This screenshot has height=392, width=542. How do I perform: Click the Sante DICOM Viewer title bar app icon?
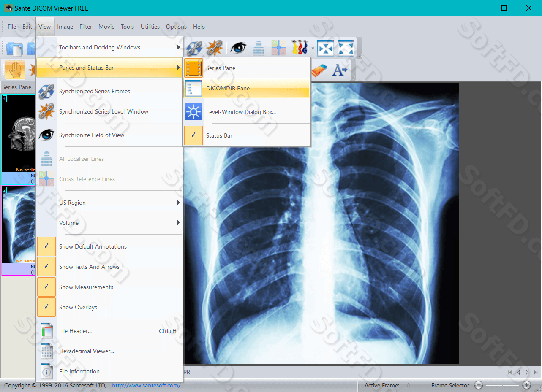pyautogui.click(x=8, y=8)
